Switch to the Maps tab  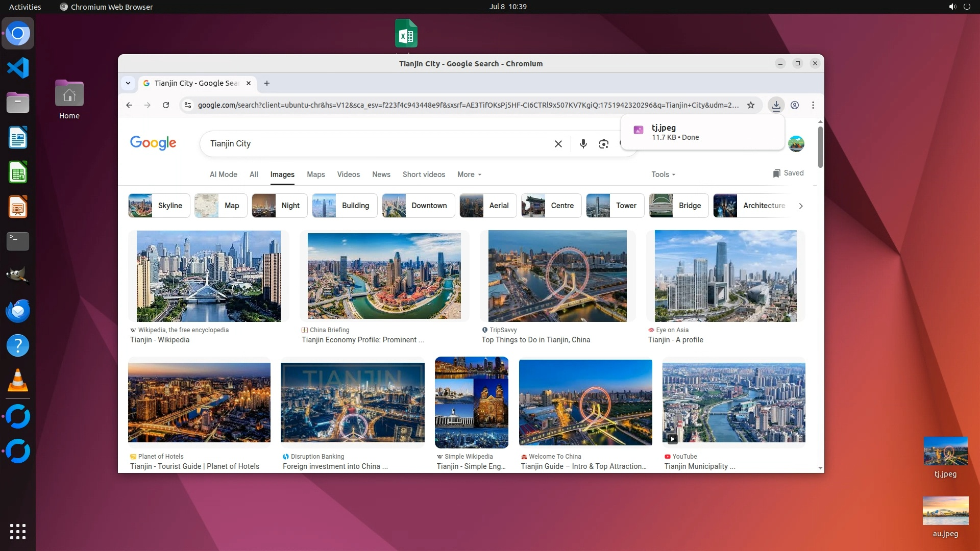pos(315,174)
